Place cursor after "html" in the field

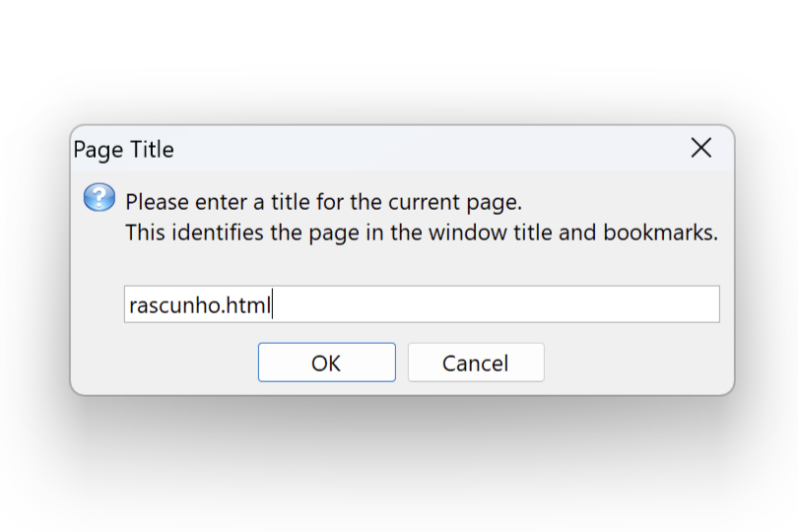pyautogui.click(x=271, y=305)
